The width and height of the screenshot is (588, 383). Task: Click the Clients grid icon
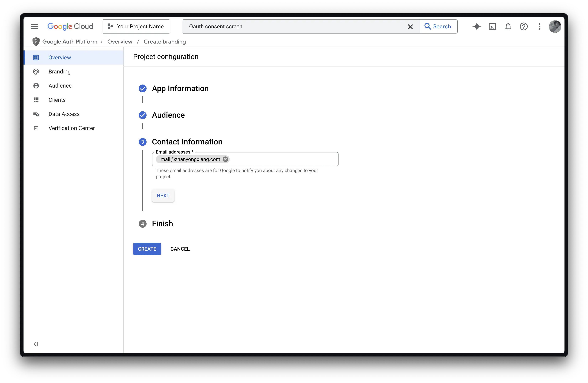36,100
